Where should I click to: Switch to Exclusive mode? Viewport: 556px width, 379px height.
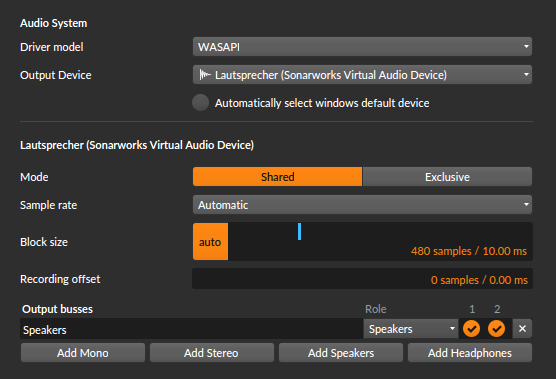[447, 177]
